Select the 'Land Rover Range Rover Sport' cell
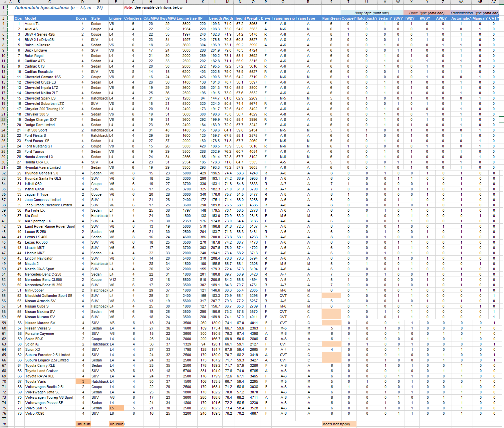 [x=50, y=226]
